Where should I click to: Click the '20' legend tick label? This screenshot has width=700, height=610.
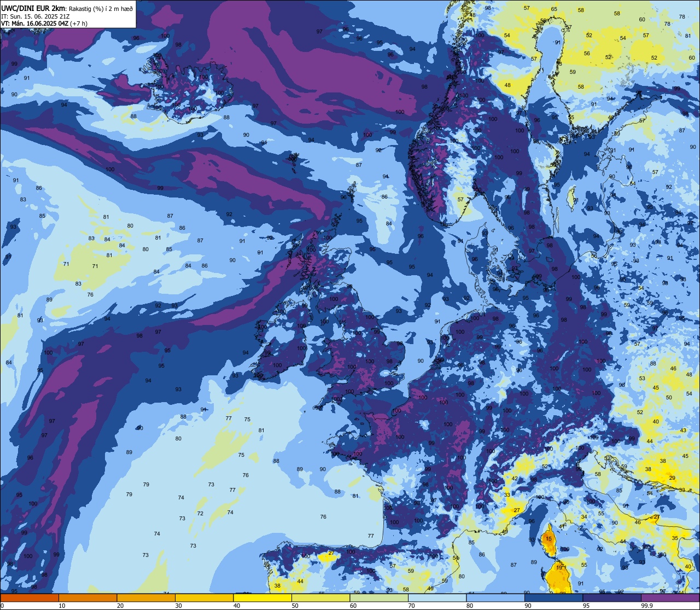coord(120,606)
